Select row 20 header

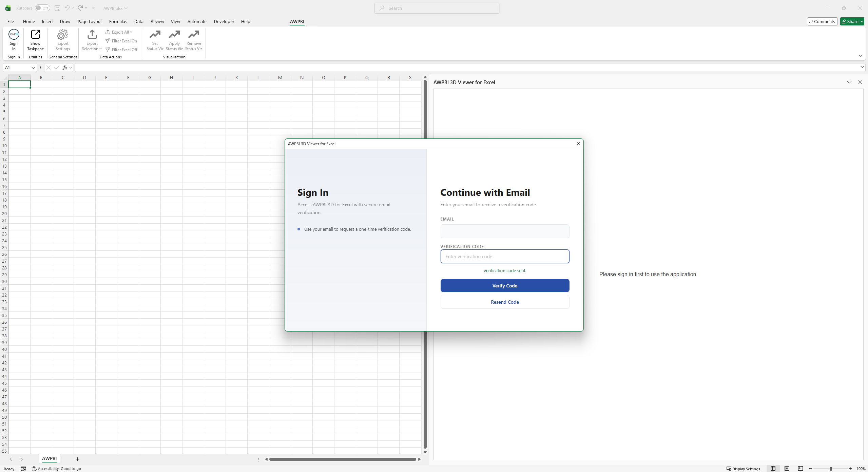(4, 213)
